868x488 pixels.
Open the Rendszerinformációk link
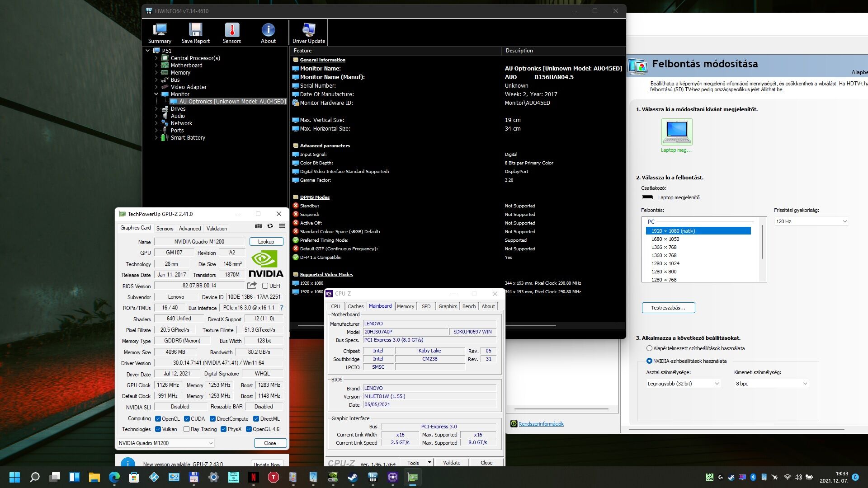(x=541, y=424)
